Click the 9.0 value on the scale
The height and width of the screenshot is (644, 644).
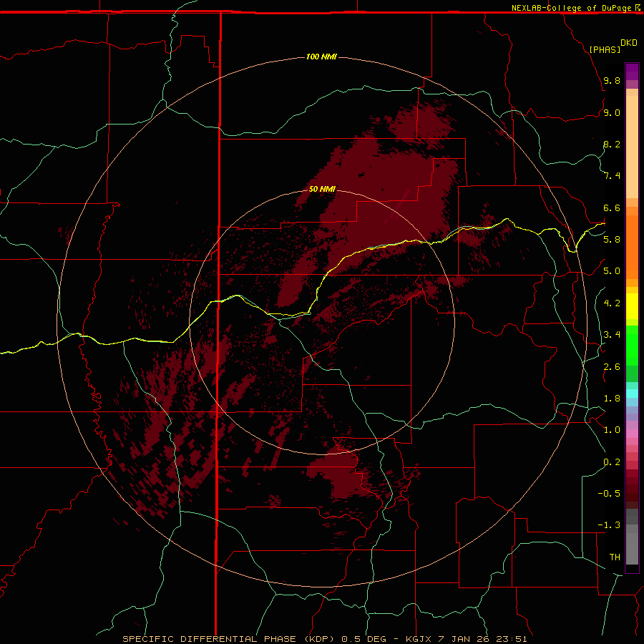point(612,112)
